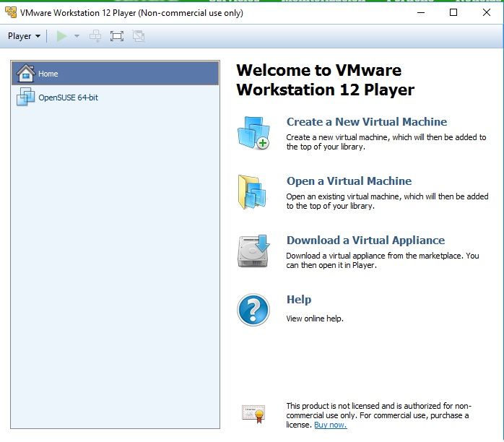Select Home in the library list
Image resolution: width=504 pixels, height=442 pixels.
click(x=48, y=74)
